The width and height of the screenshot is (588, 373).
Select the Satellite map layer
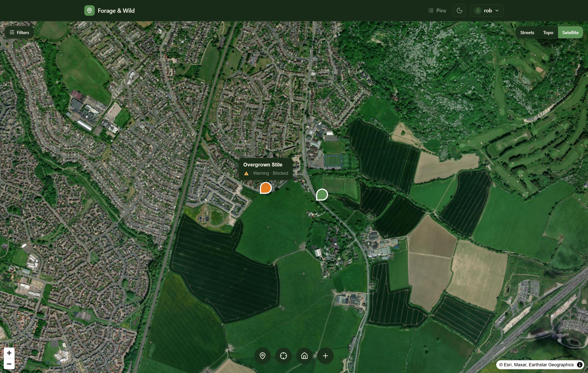(x=570, y=32)
